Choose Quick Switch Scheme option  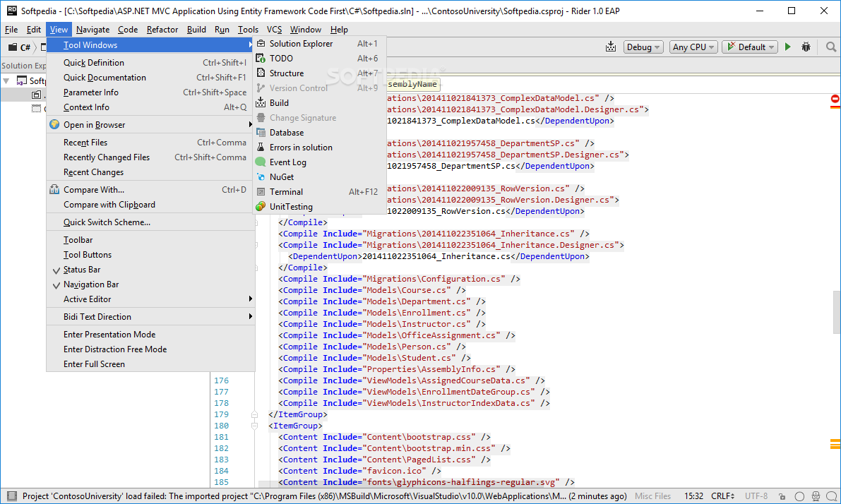click(150, 222)
